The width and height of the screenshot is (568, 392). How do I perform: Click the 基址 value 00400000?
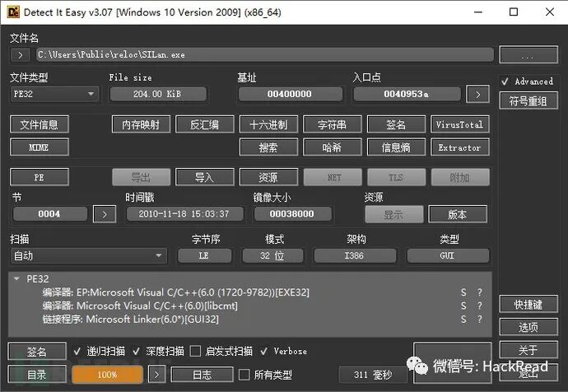pos(290,94)
